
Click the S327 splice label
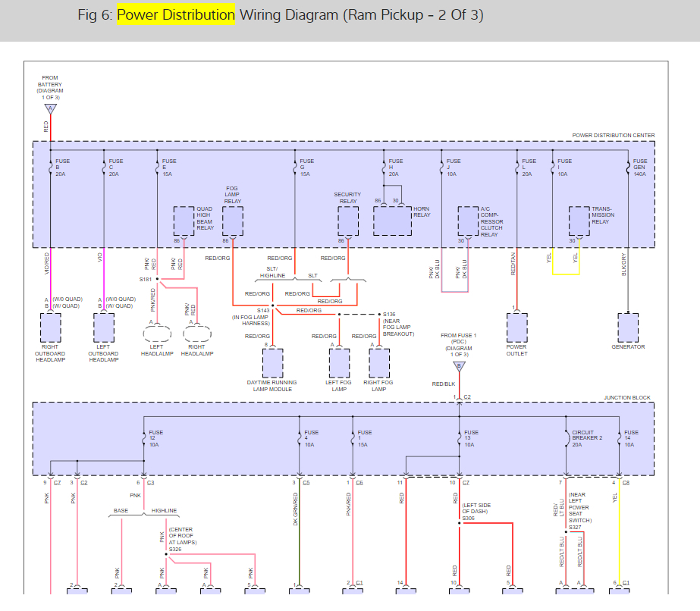click(x=575, y=527)
